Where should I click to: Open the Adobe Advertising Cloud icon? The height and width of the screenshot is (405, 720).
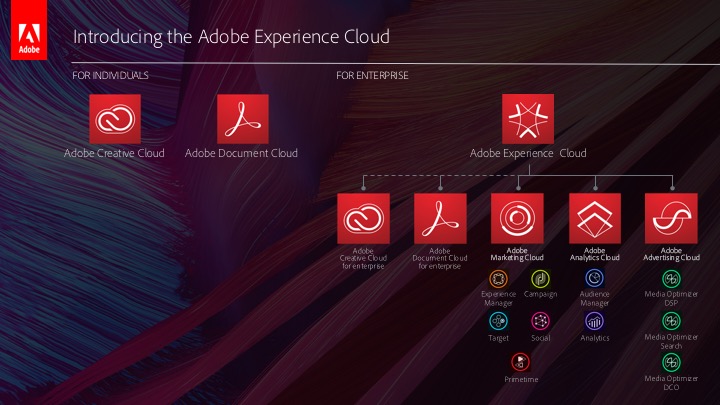click(x=672, y=218)
